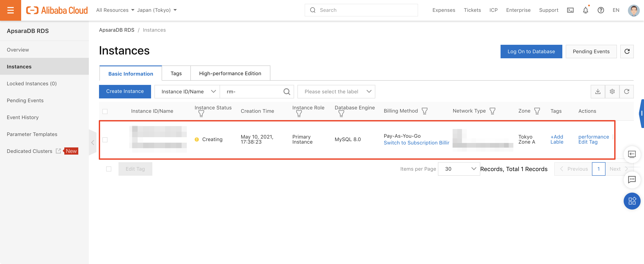Viewport: 644px width, 264px height.
Task: Switch language via EN
Action: tap(616, 10)
